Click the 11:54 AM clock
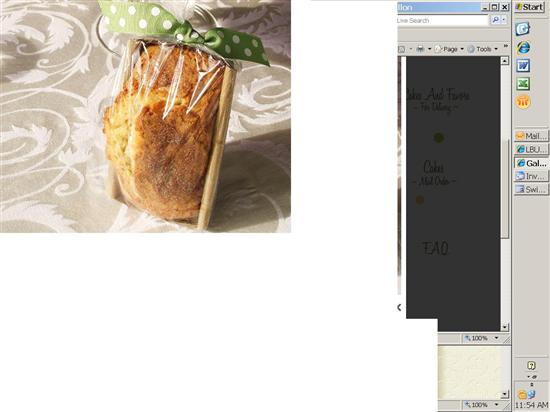 532,406
